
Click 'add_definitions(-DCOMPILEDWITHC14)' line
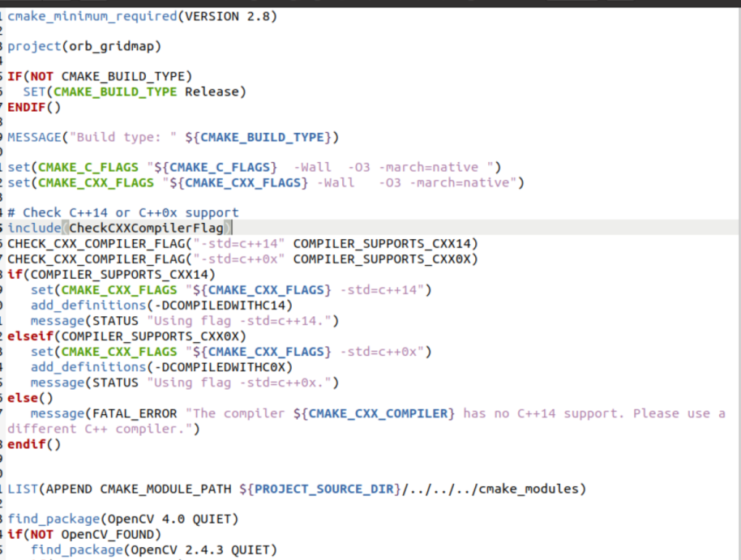(161, 306)
